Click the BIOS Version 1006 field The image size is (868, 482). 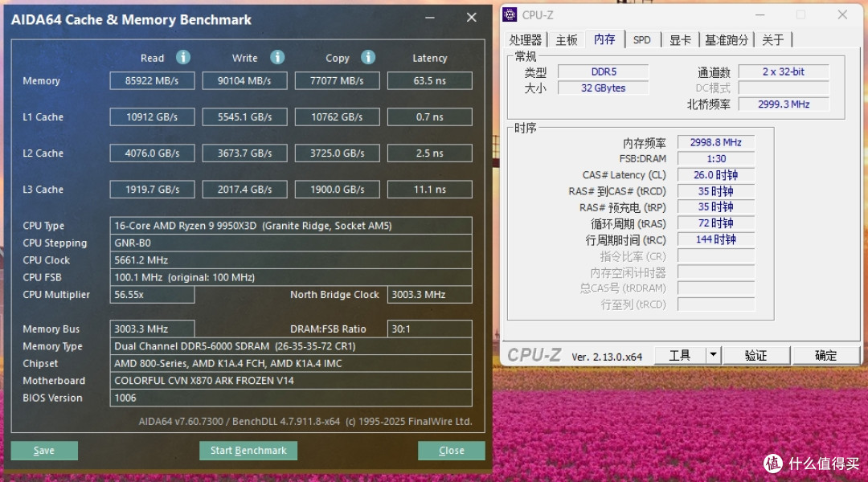coord(291,398)
